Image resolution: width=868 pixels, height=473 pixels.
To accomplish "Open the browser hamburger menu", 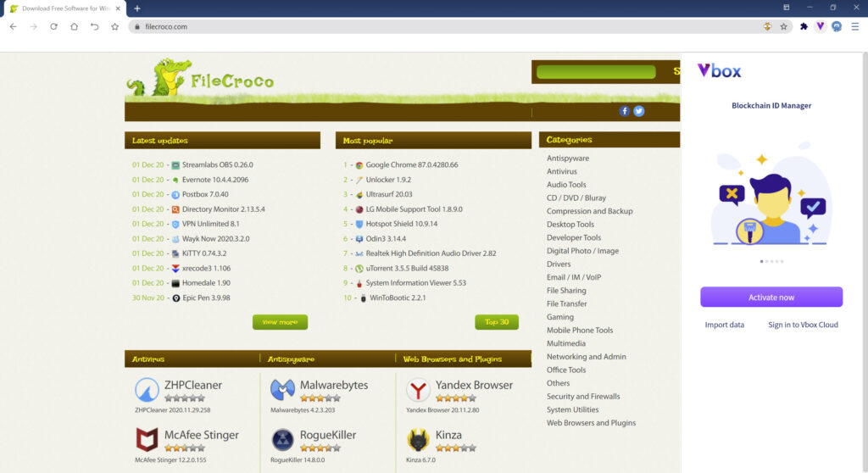I will (x=854, y=26).
